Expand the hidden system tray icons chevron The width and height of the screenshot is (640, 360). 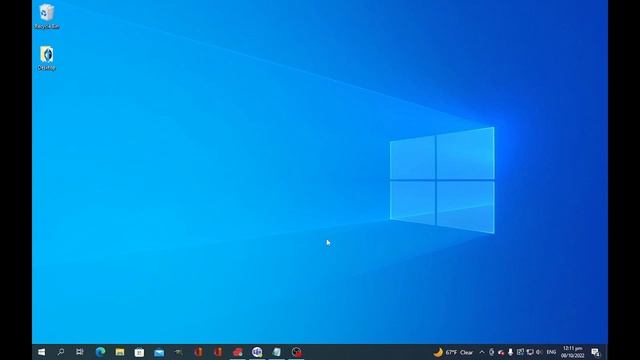pos(482,352)
